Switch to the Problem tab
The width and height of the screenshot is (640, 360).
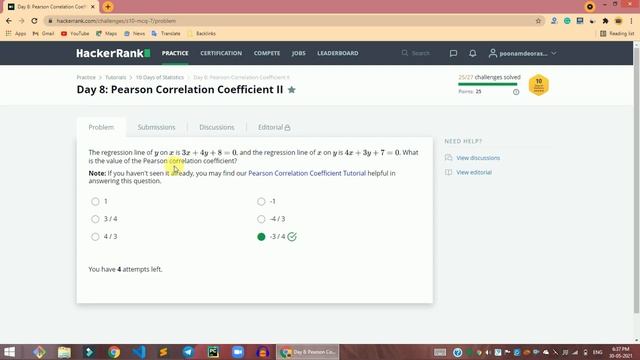(101, 127)
